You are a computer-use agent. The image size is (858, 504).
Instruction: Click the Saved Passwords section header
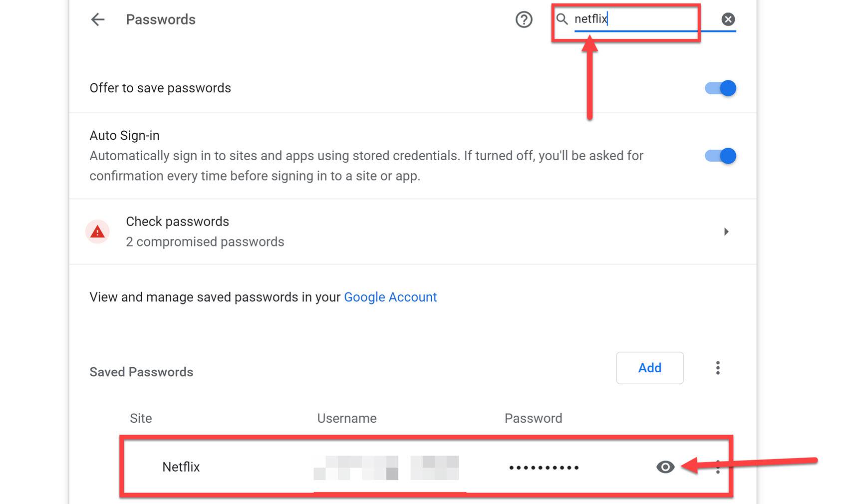click(141, 371)
